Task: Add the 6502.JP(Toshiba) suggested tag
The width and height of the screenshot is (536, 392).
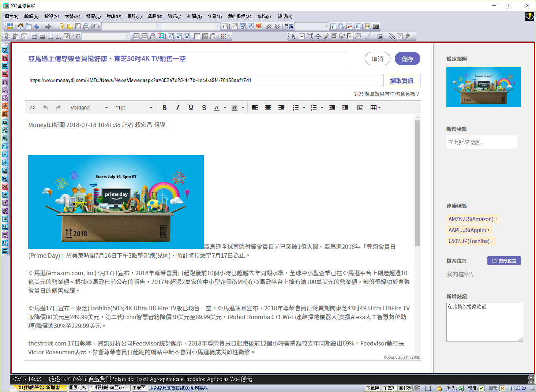Action: point(471,241)
